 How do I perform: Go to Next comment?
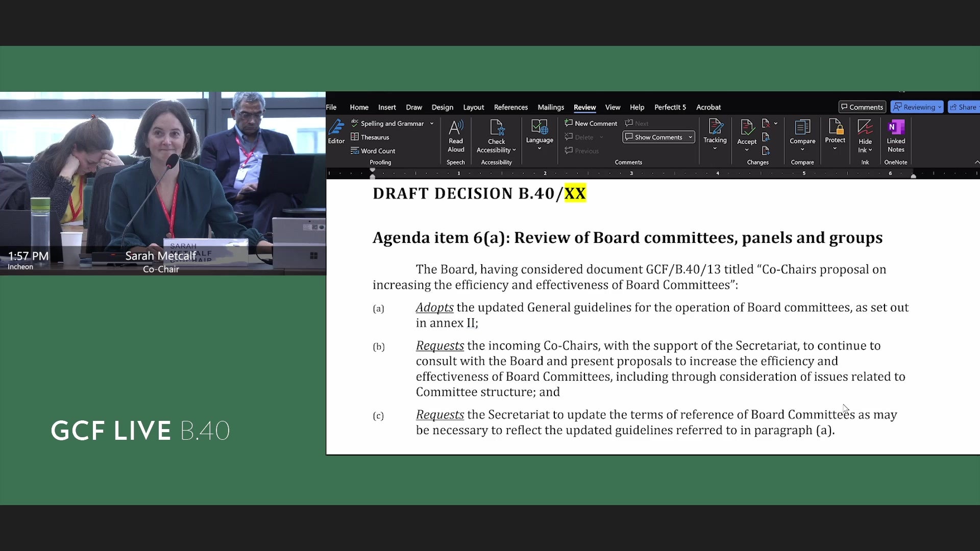pyautogui.click(x=636, y=123)
